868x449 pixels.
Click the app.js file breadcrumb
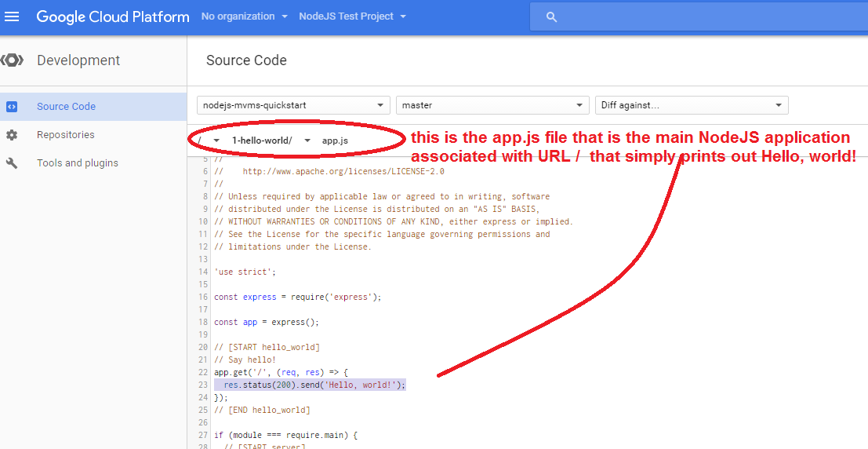tap(335, 141)
